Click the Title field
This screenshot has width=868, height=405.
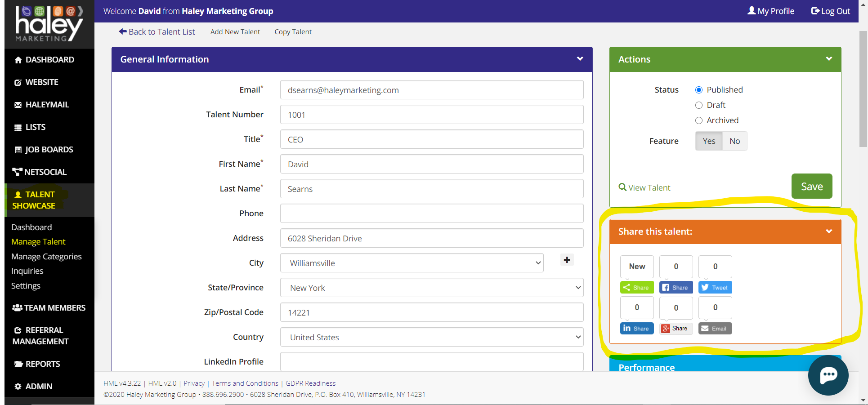[432, 139]
